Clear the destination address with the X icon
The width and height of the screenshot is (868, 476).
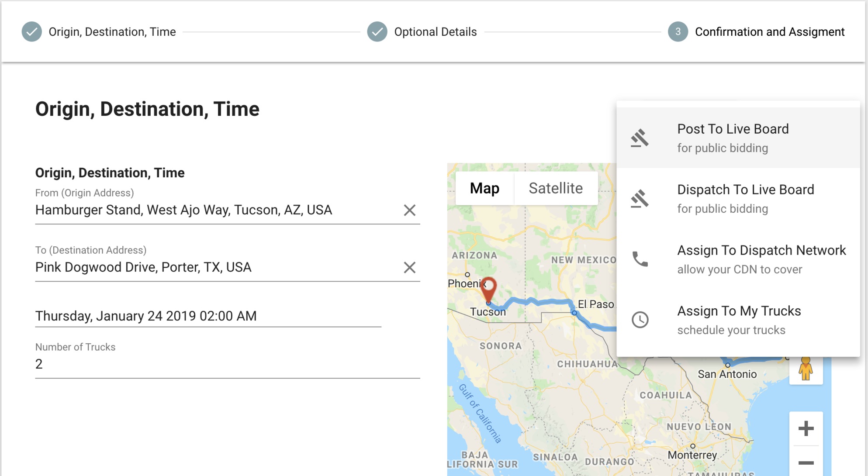click(409, 267)
